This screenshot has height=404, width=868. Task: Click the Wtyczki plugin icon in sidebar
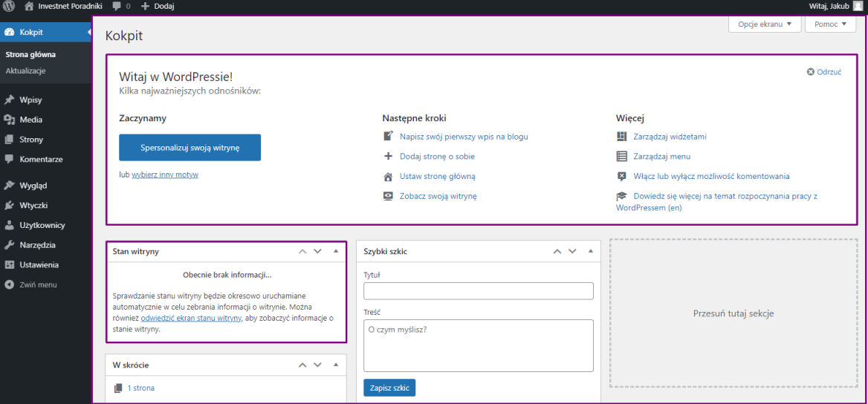click(x=9, y=206)
